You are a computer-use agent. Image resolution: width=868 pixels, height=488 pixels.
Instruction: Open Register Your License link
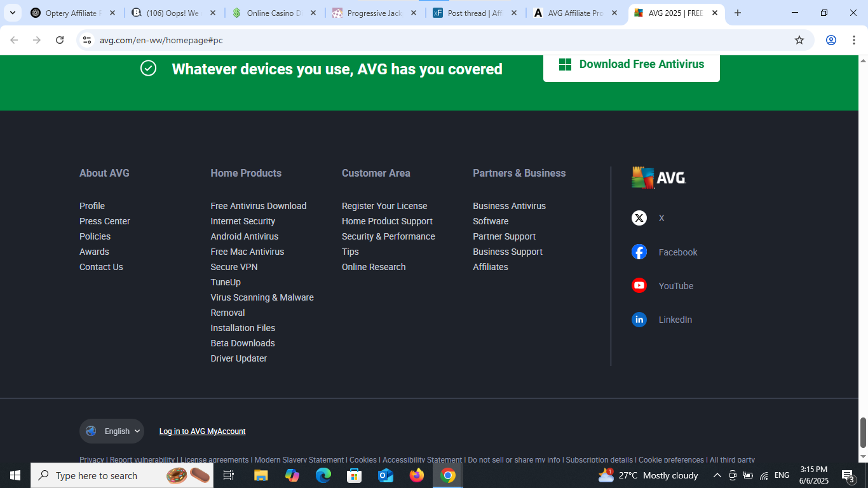tap(384, 206)
